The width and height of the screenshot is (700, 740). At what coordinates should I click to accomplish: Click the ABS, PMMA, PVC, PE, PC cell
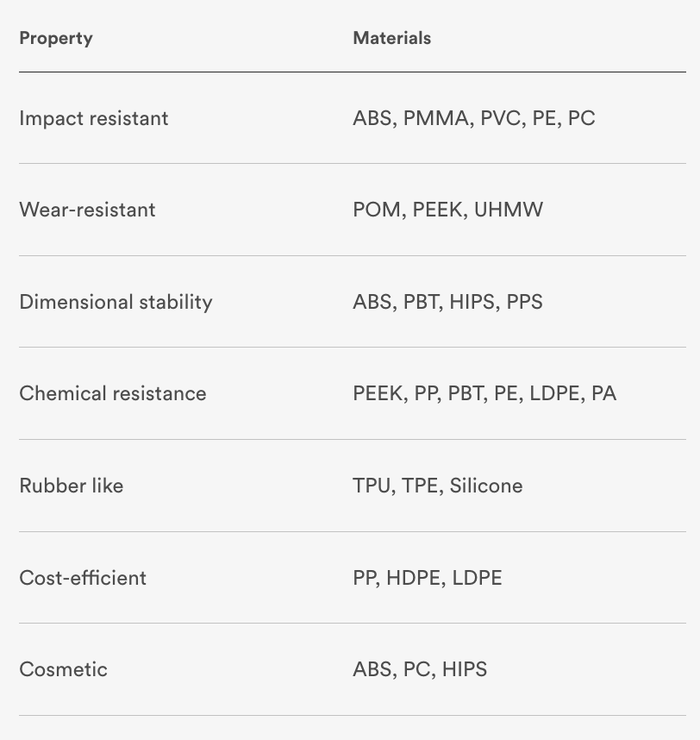(x=473, y=118)
